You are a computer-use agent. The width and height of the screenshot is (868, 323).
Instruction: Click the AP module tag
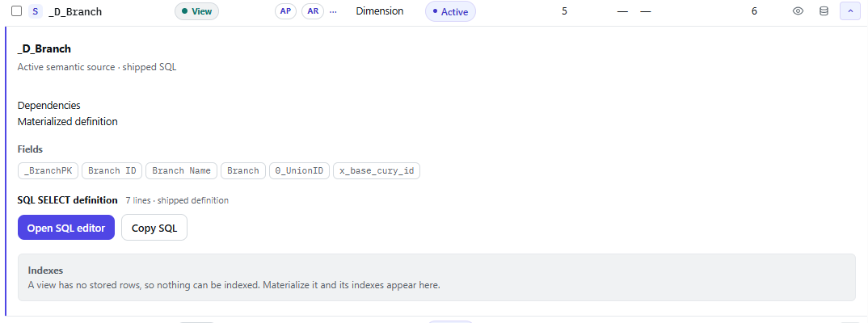pos(285,11)
